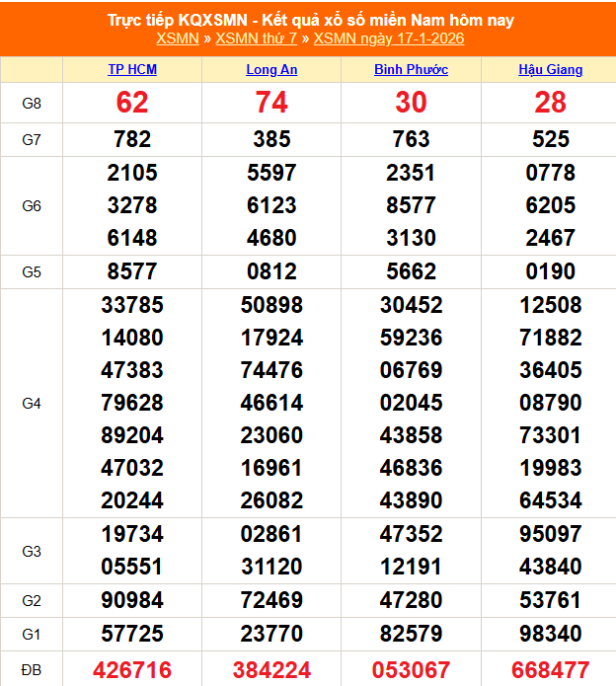
Task: Open the XSMN thứ 7 link
Action: click(256, 38)
